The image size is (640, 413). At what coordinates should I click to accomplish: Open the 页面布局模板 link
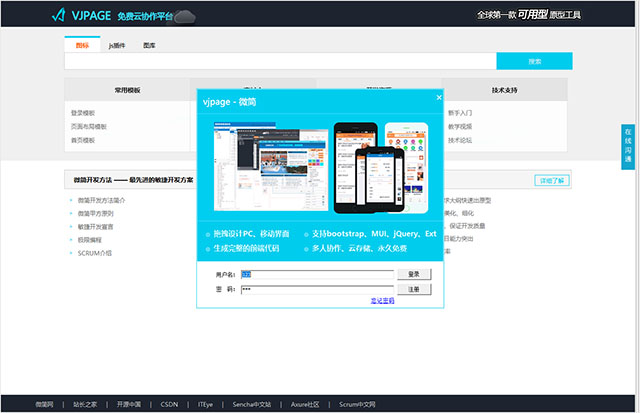[89, 127]
